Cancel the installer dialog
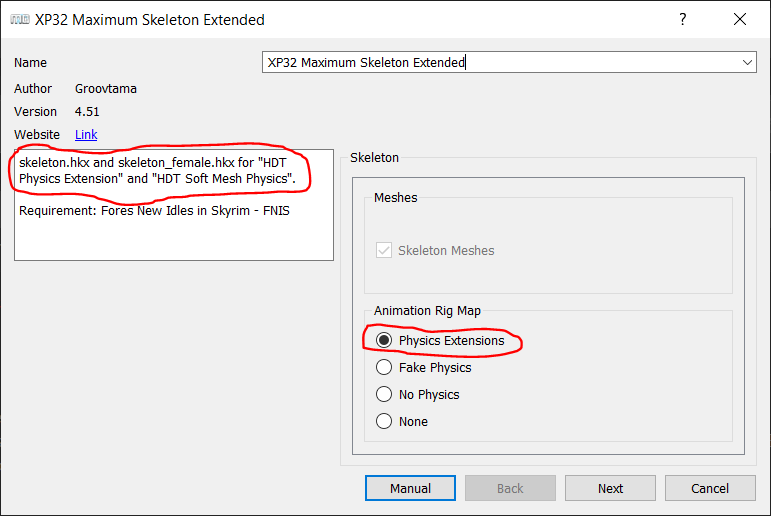Viewport: 771px width, 516px height. click(710, 488)
